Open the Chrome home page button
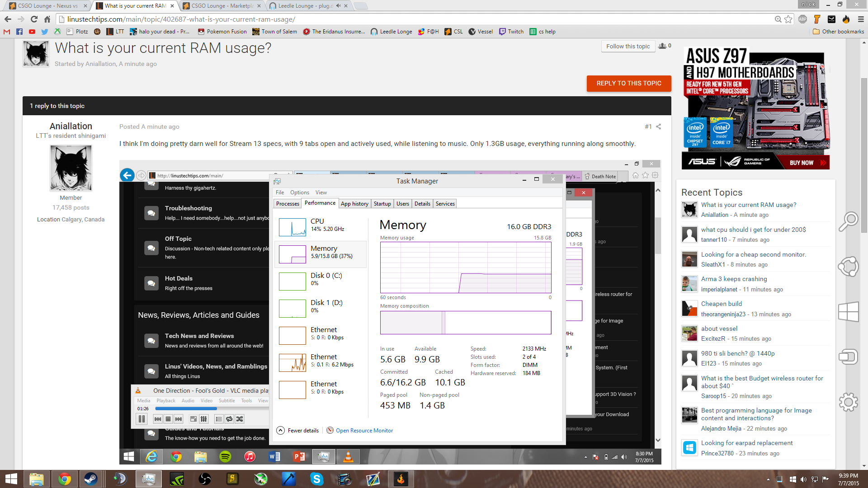Image resolution: width=868 pixels, height=488 pixels. (47, 19)
